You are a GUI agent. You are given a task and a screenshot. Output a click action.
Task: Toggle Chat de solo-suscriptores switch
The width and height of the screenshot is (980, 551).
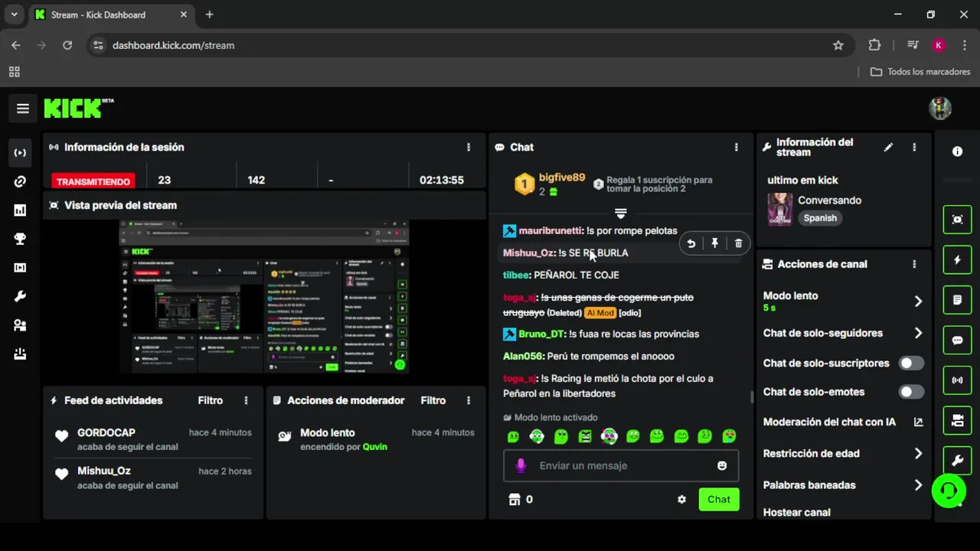coord(911,363)
